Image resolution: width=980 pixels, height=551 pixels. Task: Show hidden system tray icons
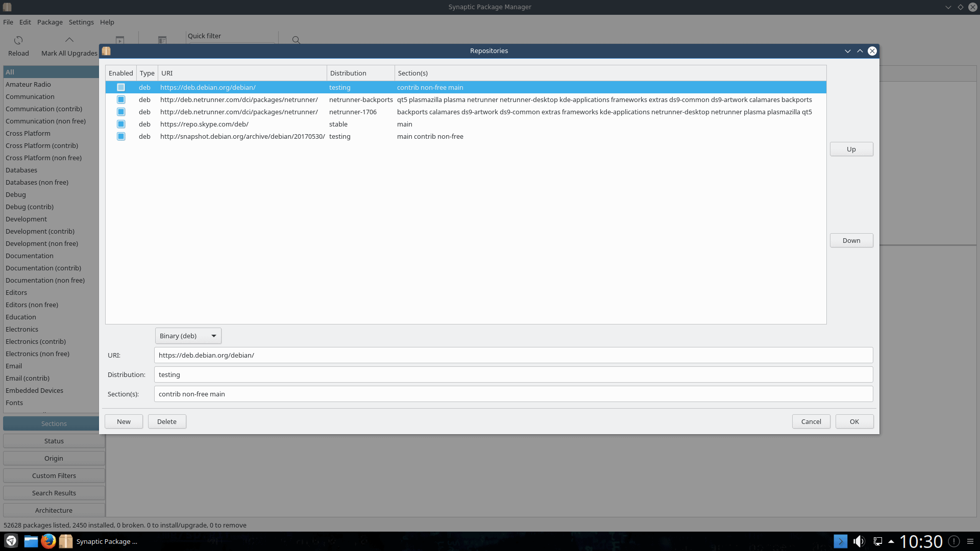891,541
